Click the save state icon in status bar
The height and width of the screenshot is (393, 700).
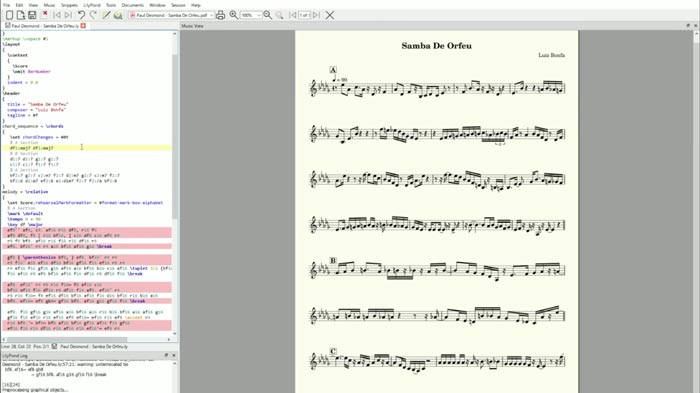click(x=54, y=347)
